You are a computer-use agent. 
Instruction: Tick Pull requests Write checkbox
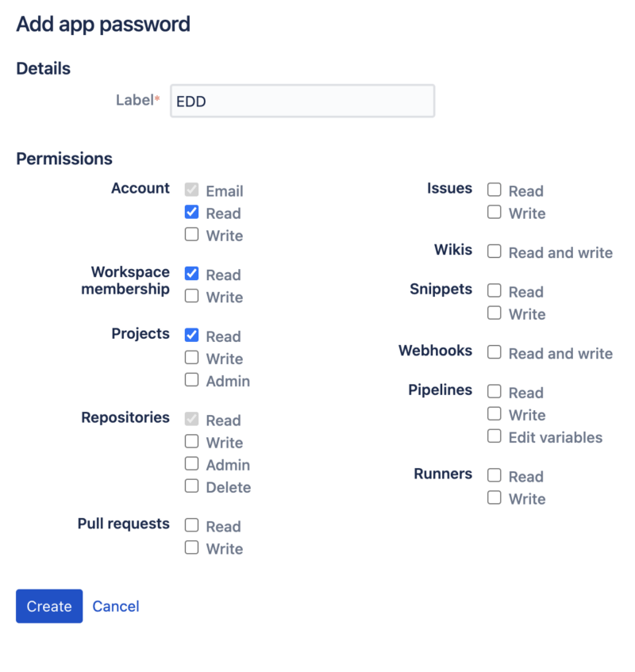(x=191, y=547)
